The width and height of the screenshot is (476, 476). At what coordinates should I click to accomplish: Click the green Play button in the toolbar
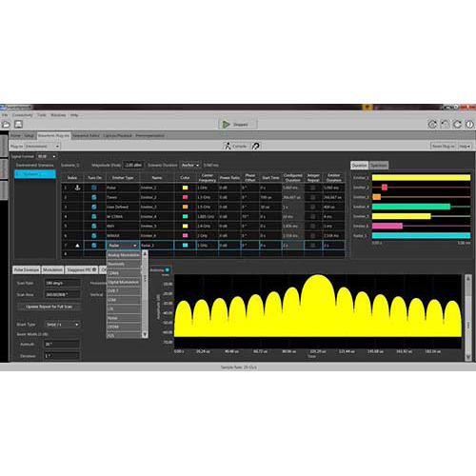click(x=226, y=125)
